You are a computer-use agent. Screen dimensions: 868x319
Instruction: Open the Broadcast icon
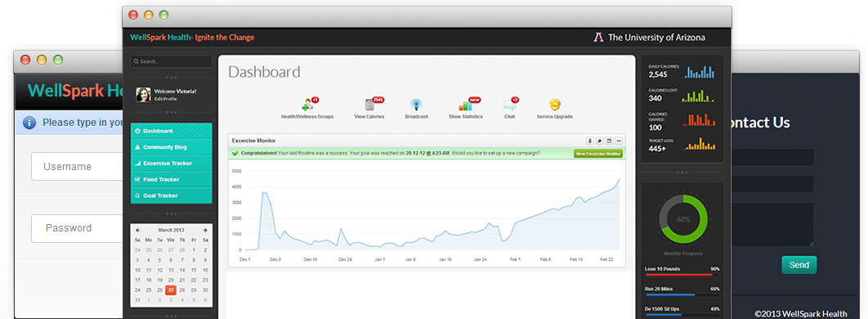coord(416,104)
